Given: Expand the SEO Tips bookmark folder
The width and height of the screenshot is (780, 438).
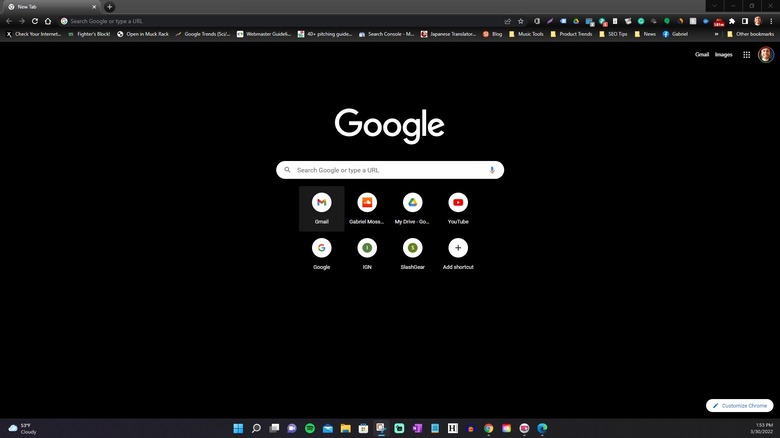Looking at the screenshot, I should (x=613, y=34).
